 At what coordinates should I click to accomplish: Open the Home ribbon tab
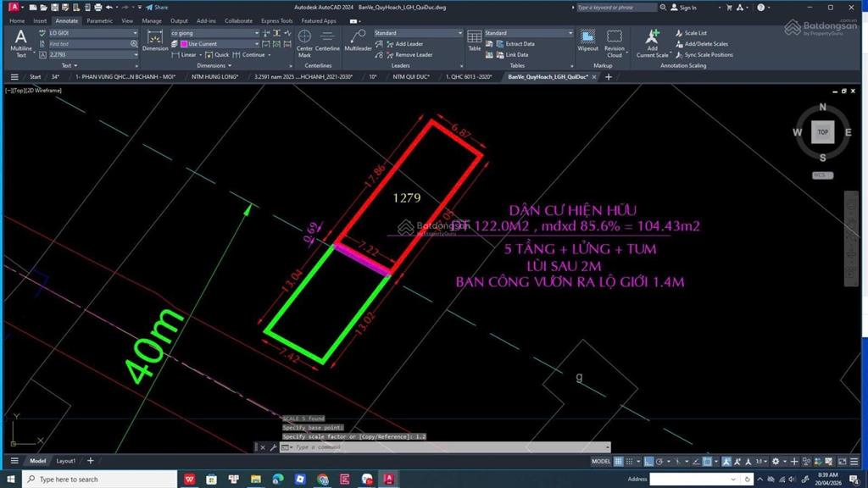17,20
